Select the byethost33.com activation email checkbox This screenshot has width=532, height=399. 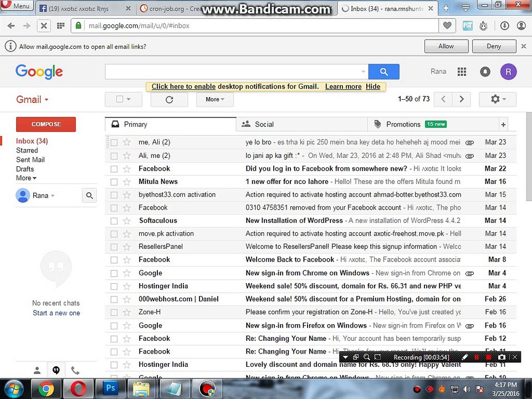(114, 195)
